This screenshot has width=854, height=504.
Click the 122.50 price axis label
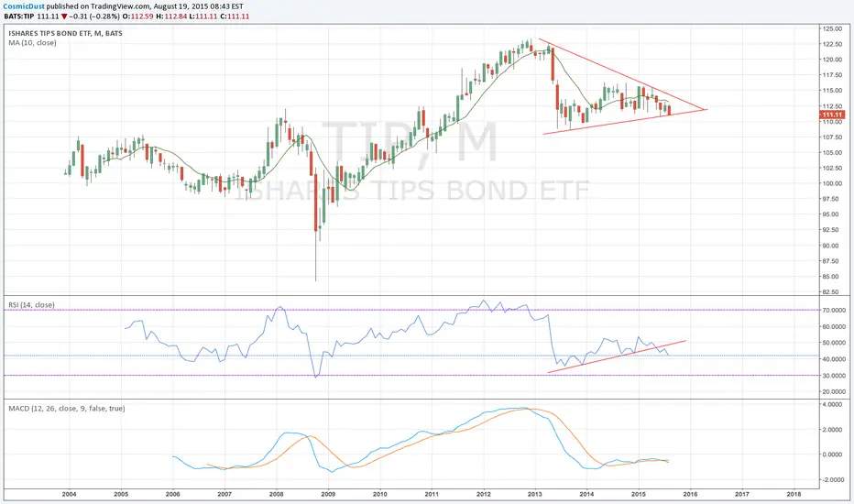point(833,44)
